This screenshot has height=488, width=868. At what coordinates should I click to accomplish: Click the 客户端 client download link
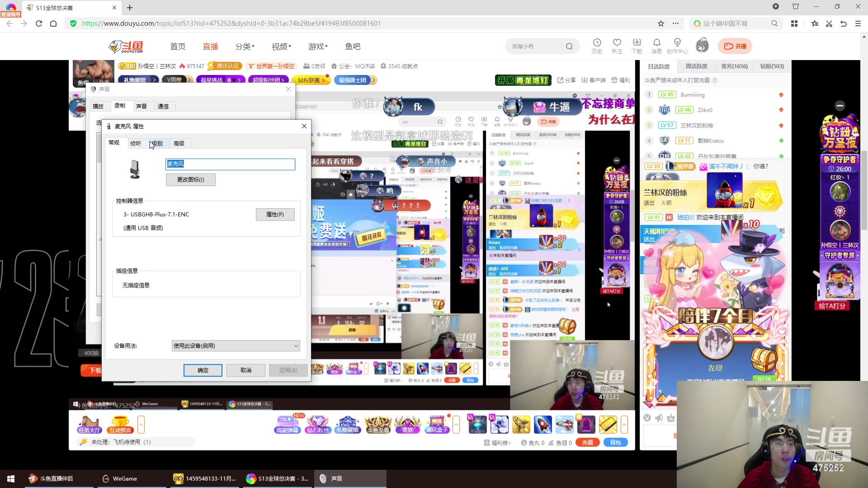point(594,80)
